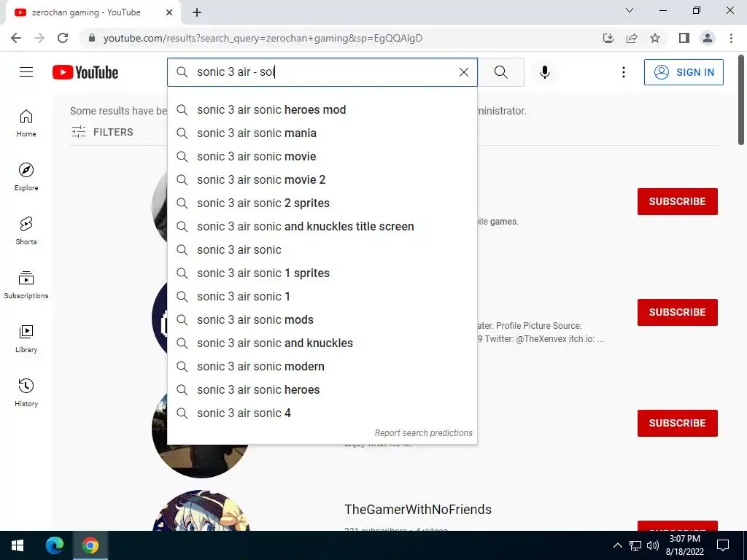Choose suggestion 'sonic 3 air sonic movie 2'

coord(322,179)
